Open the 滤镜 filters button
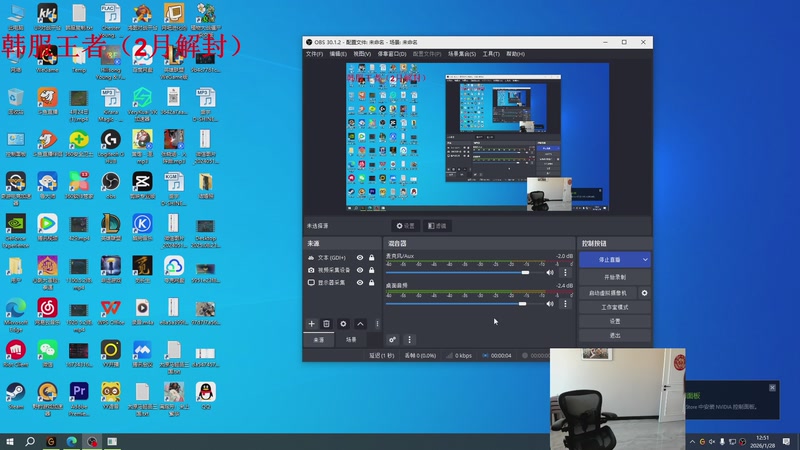The width and height of the screenshot is (800, 450). pos(437,226)
